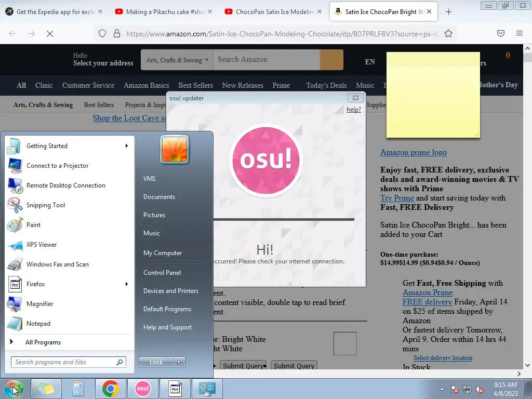532x399 pixels.
Task: Click Select delivery location link
Action: click(x=443, y=358)
